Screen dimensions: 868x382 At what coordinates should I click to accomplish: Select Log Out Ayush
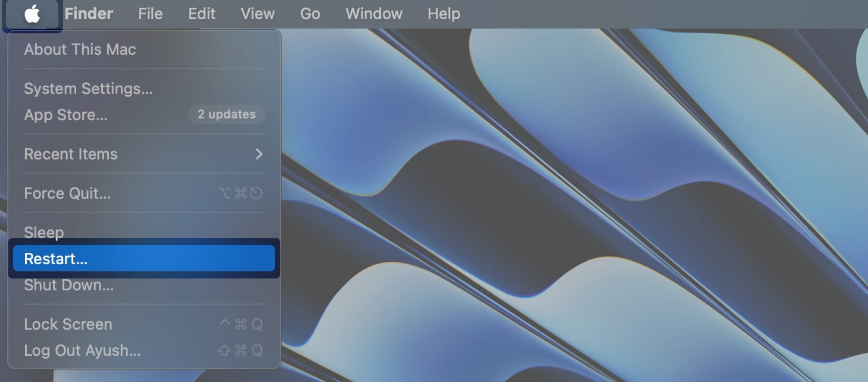(x=82, y=350)
